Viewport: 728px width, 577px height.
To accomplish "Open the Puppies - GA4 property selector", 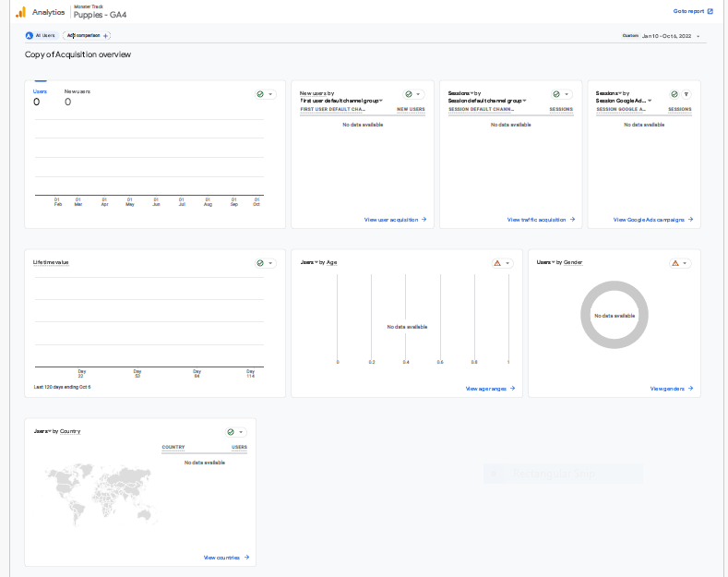I will (100, 14).
